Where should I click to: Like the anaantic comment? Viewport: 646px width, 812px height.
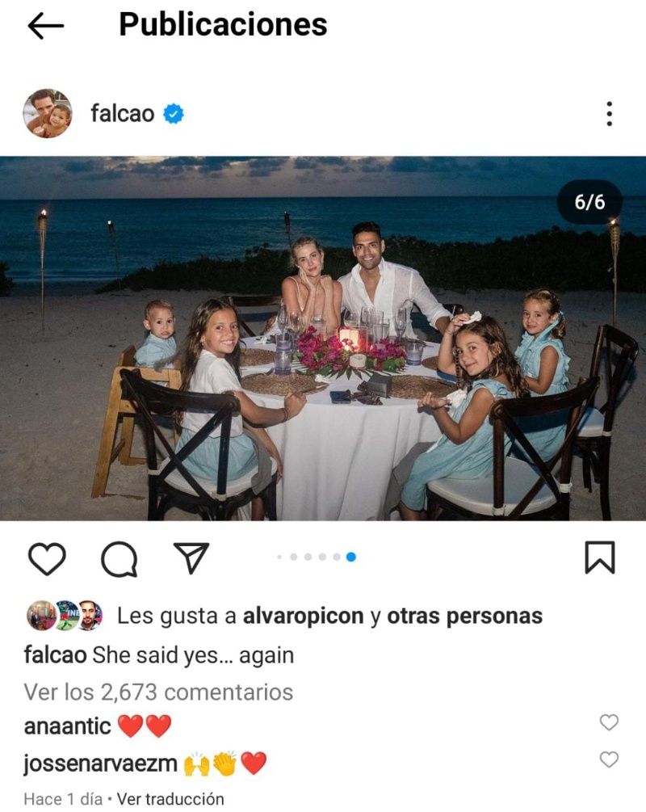pos(609,722)
